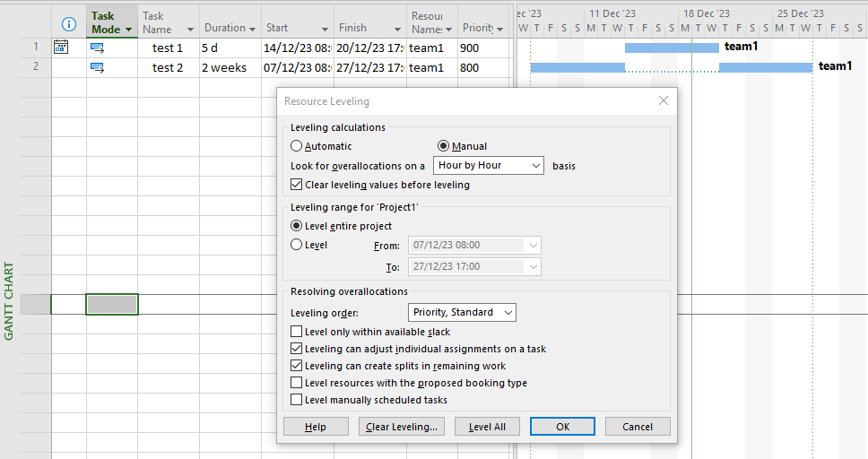This screenshot has width=868, height=459.
Task: Choose the Level entire project option
Action: [297, 226]
